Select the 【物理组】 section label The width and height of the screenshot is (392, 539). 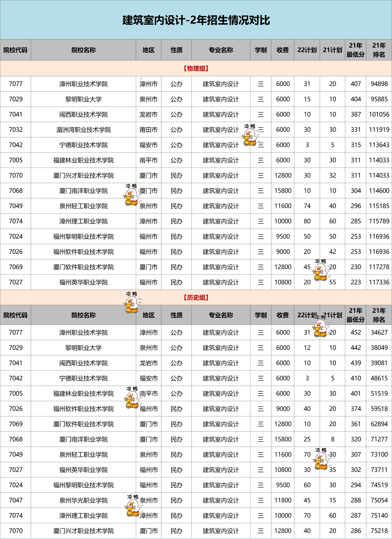pyautogui.click(x=196, y=68)
